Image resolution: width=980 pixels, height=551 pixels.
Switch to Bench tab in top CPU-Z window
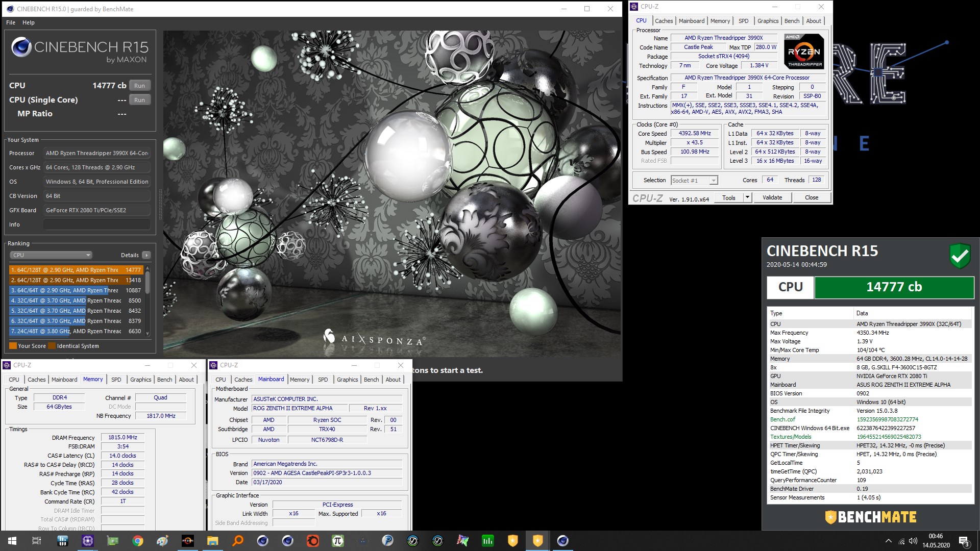(792, 21)
